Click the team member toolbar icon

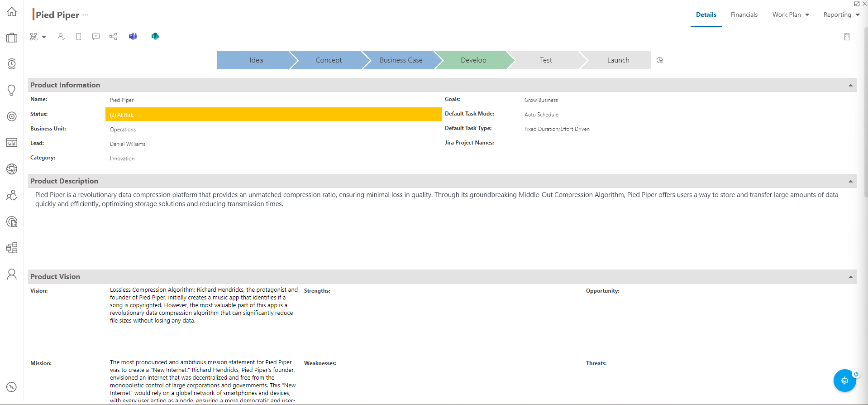point(61,37)
